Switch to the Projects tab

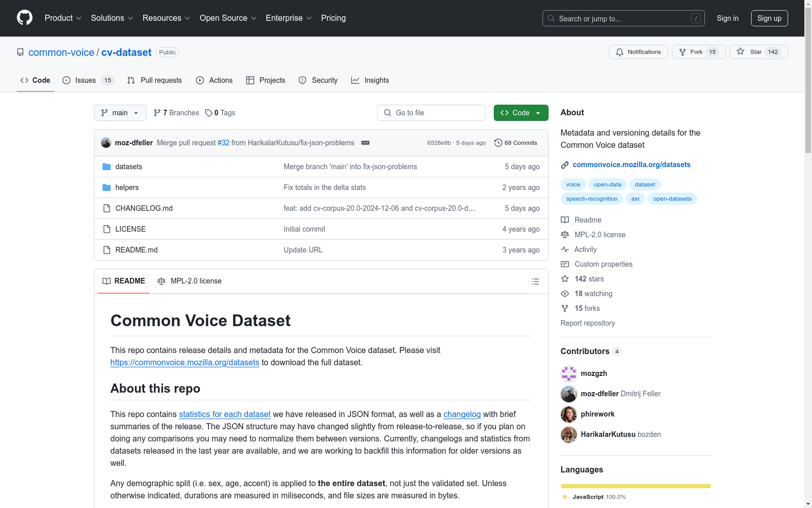click(x=265, y=80)
